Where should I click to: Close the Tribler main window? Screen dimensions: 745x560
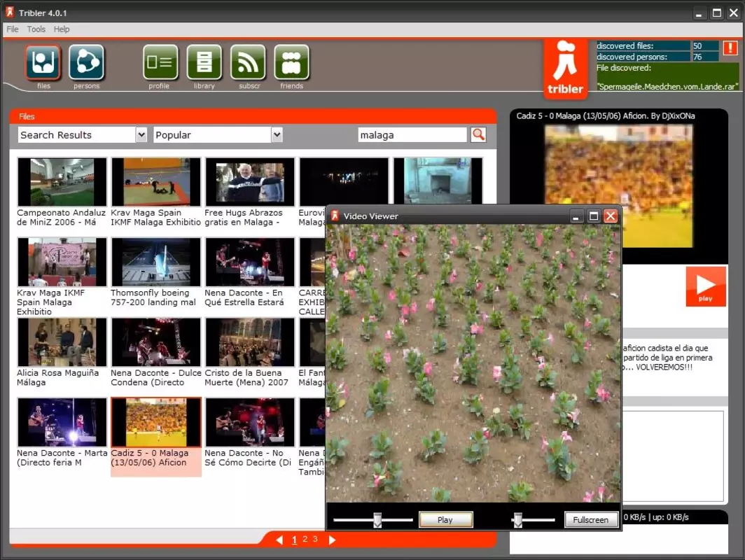[734, 13]
